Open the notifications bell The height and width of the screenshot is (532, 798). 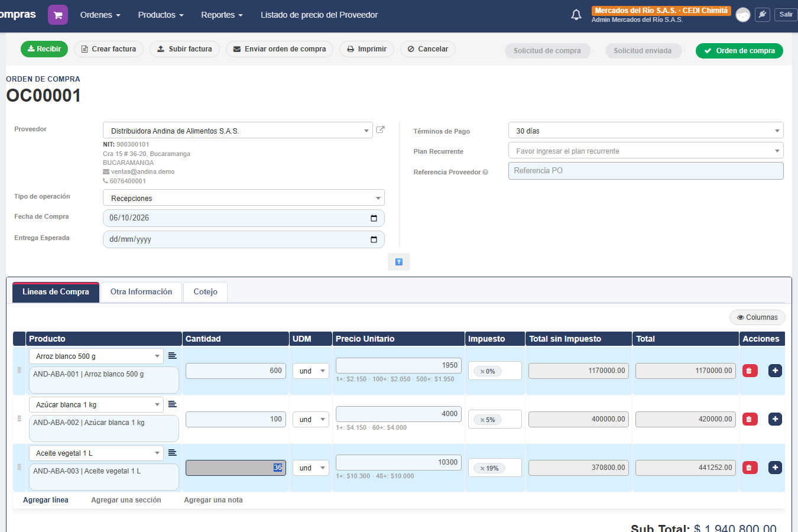(576, 15)
